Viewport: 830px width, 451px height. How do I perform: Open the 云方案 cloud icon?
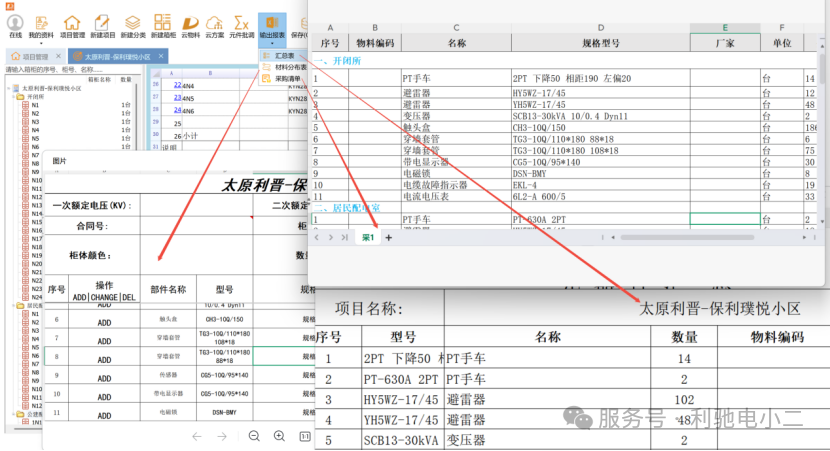click(214, 26)
